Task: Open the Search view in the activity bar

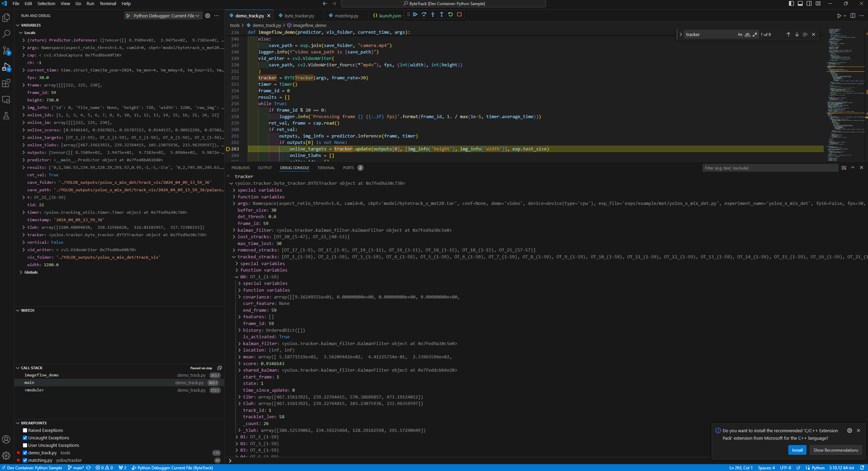Action: (6, 34)
